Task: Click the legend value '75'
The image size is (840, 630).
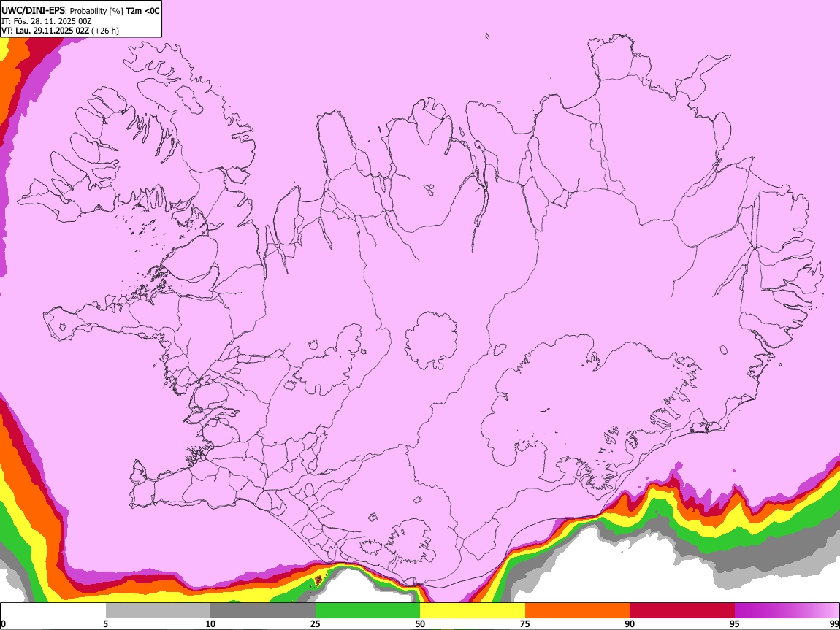Action: [x=524, y=623]
